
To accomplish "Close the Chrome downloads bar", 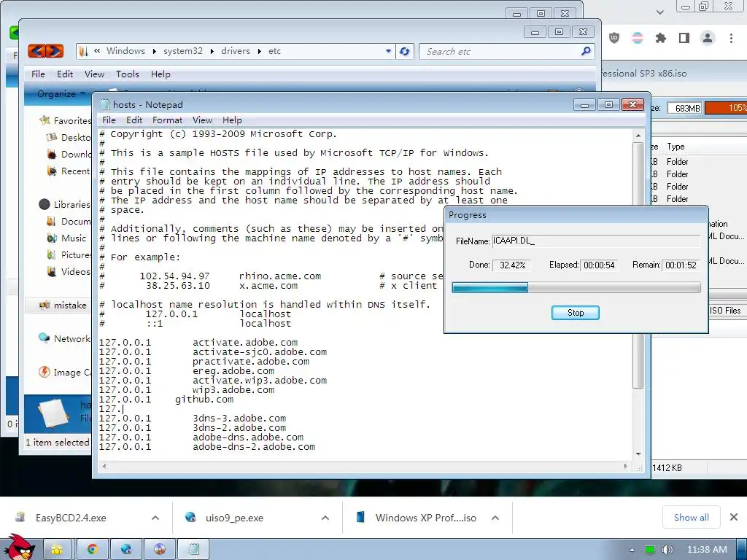I will click(x=734, y=517).
